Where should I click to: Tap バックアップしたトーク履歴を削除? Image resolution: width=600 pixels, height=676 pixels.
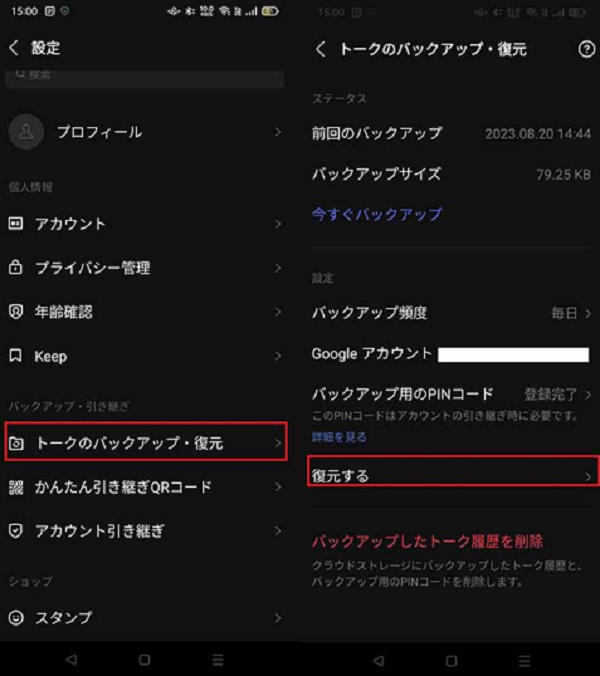427,541
